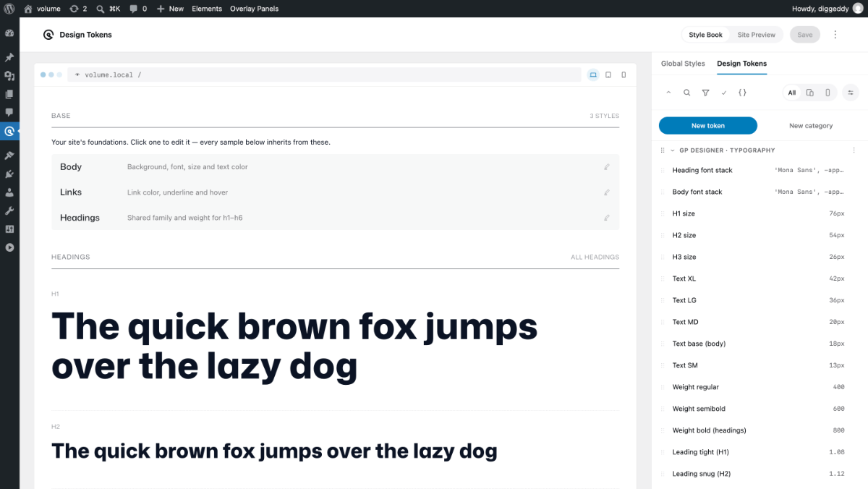Click the play-circle icon in the sidebar
The image size is (868, 489).
[9, 247]
